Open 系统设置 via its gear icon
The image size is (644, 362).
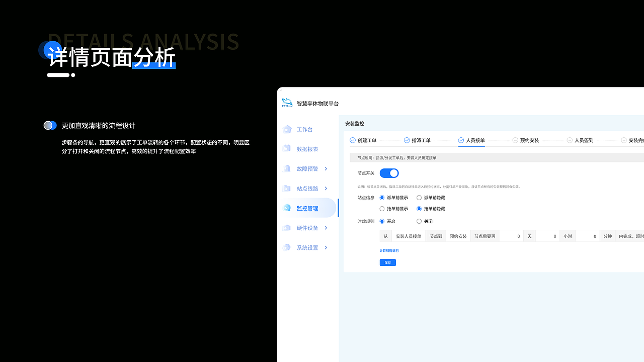click(x=288, y=247)
